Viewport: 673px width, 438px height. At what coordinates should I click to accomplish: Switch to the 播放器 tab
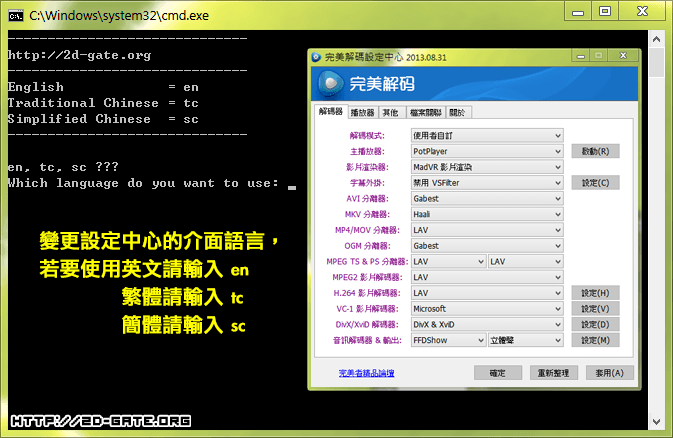coord(363,112)
